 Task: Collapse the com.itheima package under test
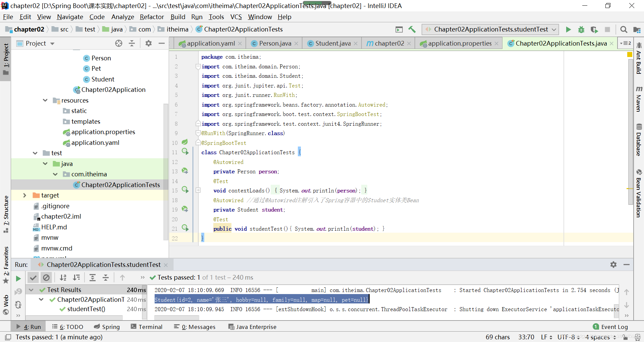pos(55,174)
